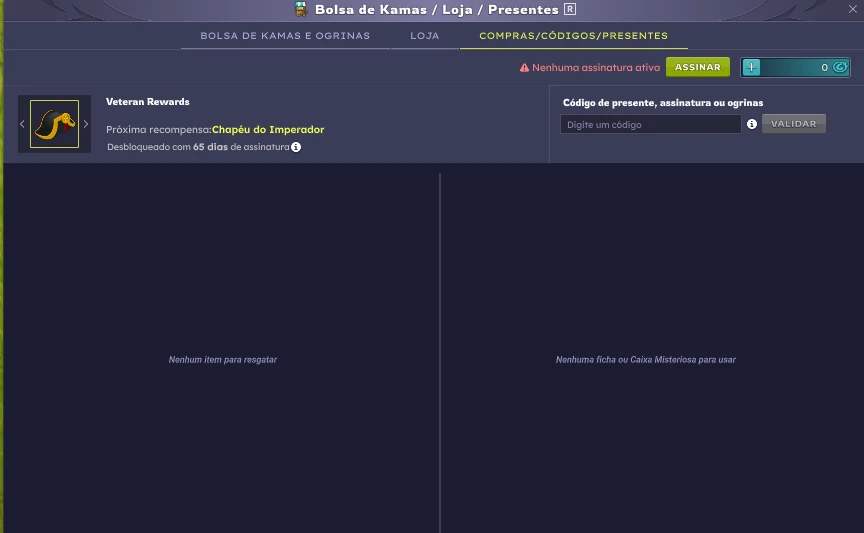Click the ogrinas balance display showing 0
864x533 pixels.
click(800, 67)
